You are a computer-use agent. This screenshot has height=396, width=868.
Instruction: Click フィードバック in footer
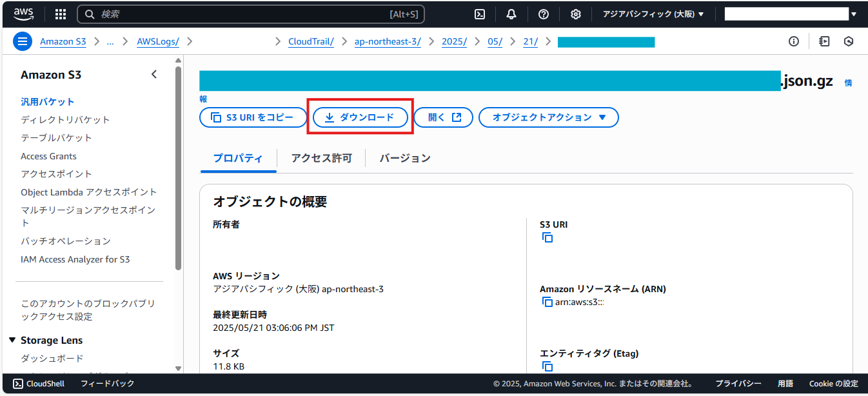108,384
